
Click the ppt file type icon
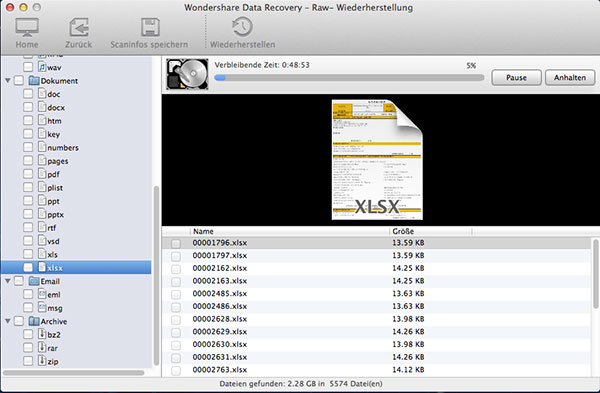[x=42, y=201]
